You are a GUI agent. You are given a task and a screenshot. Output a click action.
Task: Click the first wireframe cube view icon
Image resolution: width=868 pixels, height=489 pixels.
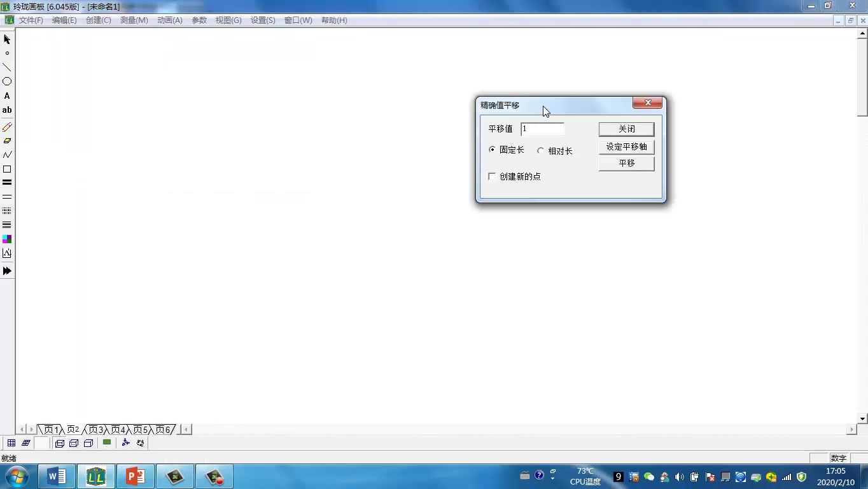(59, 443)
